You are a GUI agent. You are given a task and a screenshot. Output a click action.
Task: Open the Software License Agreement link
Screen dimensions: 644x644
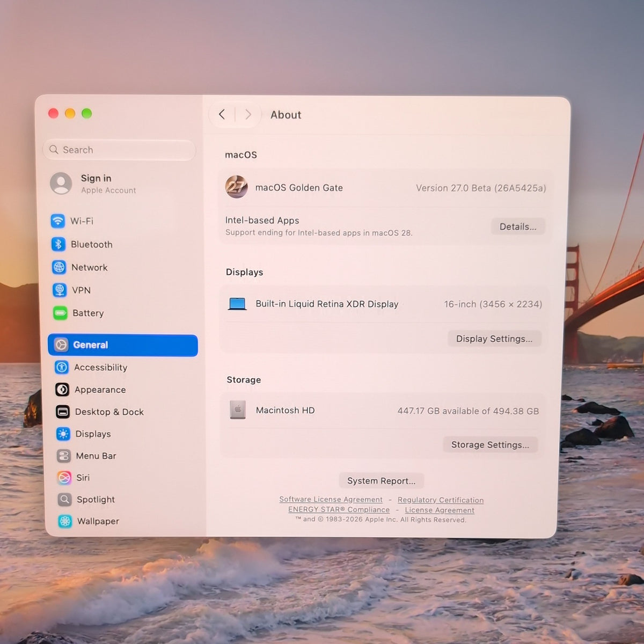(x=331, y=499)
